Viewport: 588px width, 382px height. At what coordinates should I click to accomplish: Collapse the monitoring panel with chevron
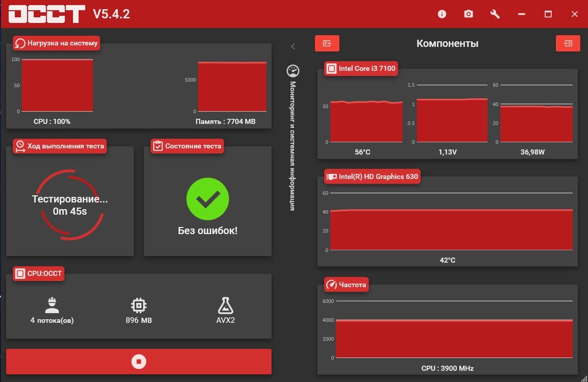point(293,46)
